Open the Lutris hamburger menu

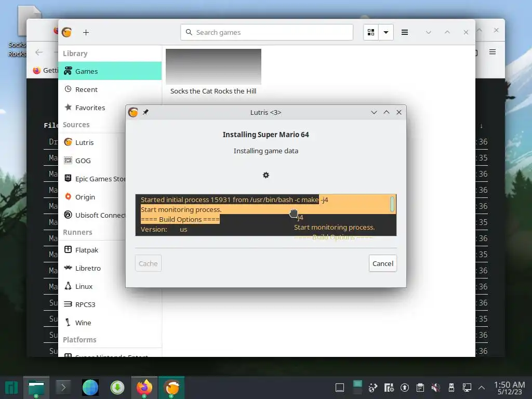404,32
